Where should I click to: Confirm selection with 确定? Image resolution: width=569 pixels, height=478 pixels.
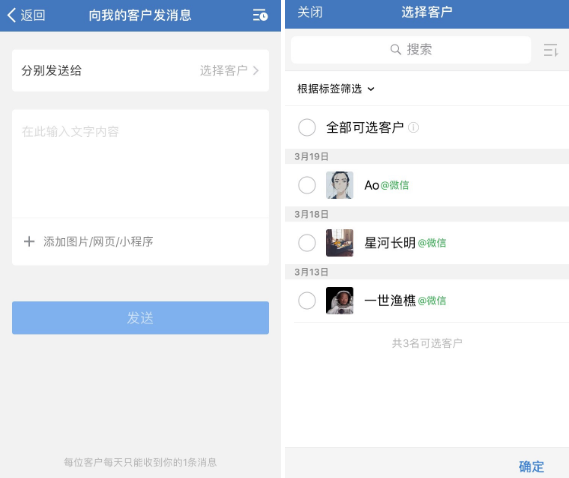pyautogui.click(x=531, y=466)
